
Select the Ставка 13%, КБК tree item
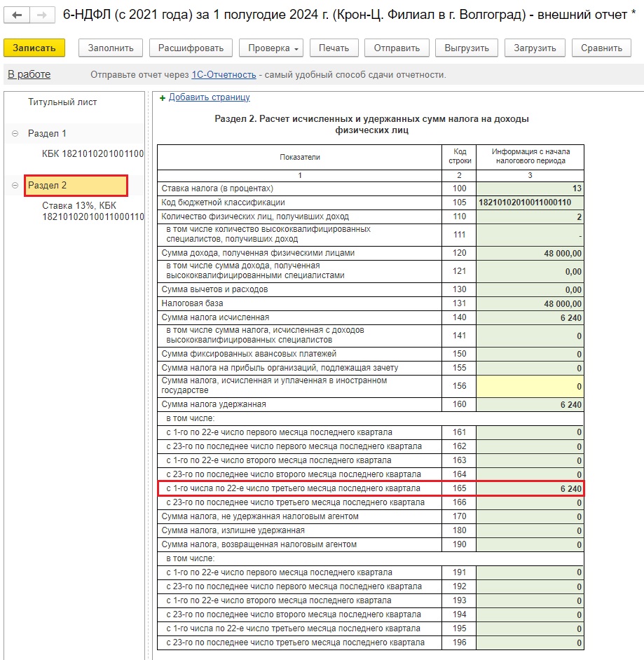(93, 211)
